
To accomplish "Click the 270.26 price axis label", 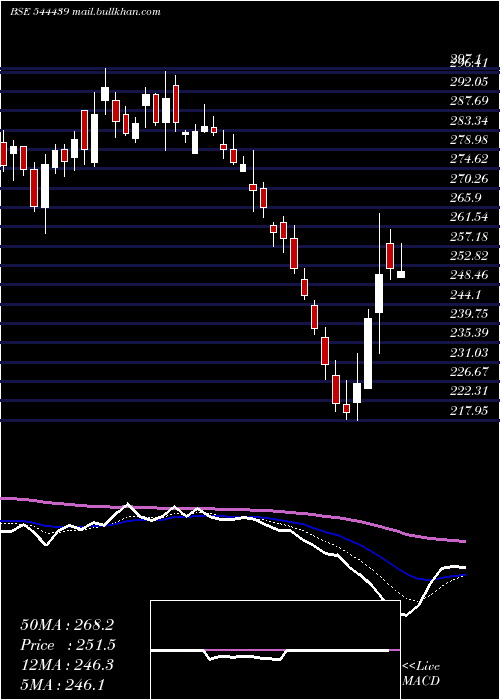I will (469, 179).
